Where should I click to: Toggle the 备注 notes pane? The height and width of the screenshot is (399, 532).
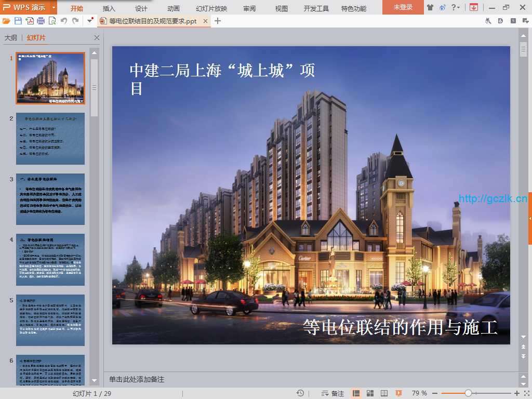coord(332,393)
